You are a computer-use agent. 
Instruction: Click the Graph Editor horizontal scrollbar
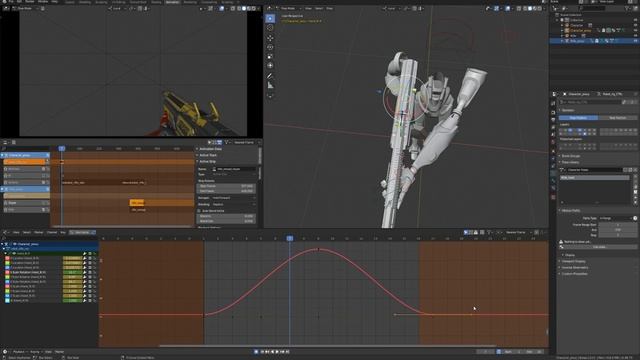327,346
